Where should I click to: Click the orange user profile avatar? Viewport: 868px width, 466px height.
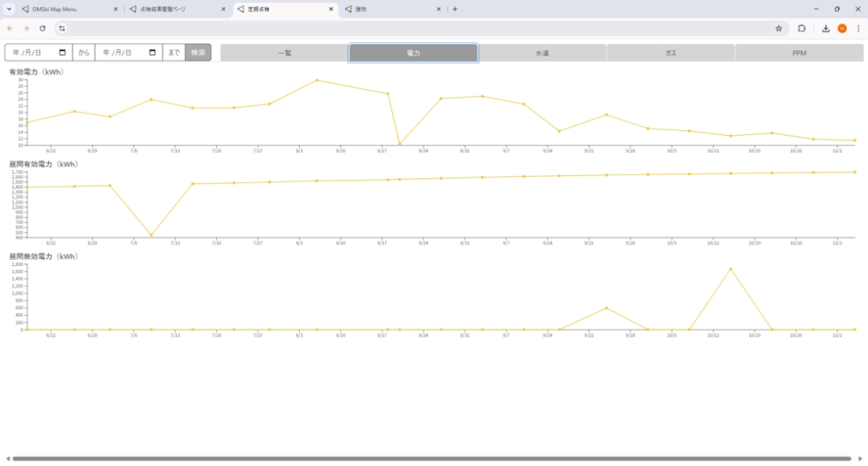[x=841, y=28]
